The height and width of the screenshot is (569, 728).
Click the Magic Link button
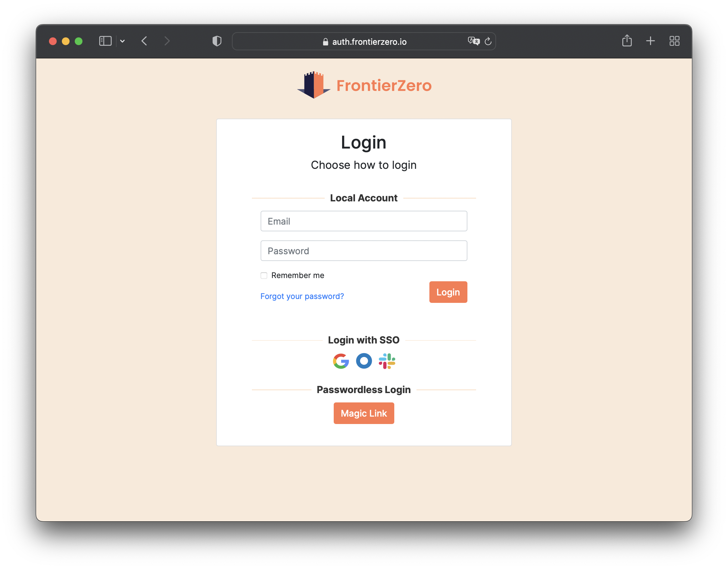(x=364, y=413)
